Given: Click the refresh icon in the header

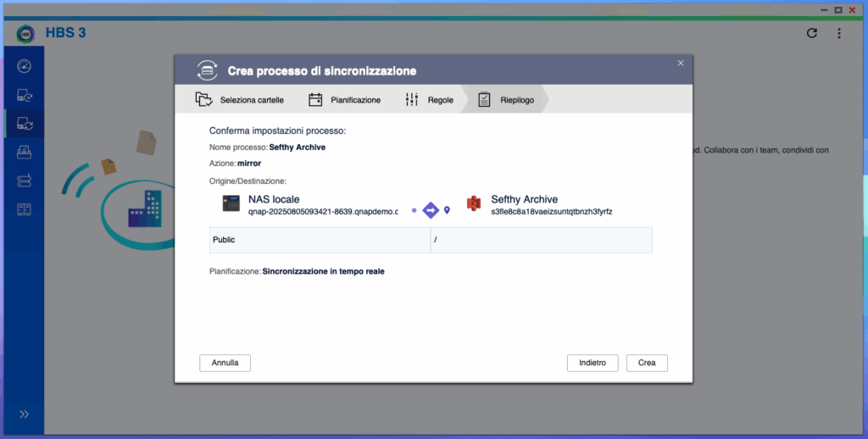Looking at the screenshot, I should coord(811,33).
